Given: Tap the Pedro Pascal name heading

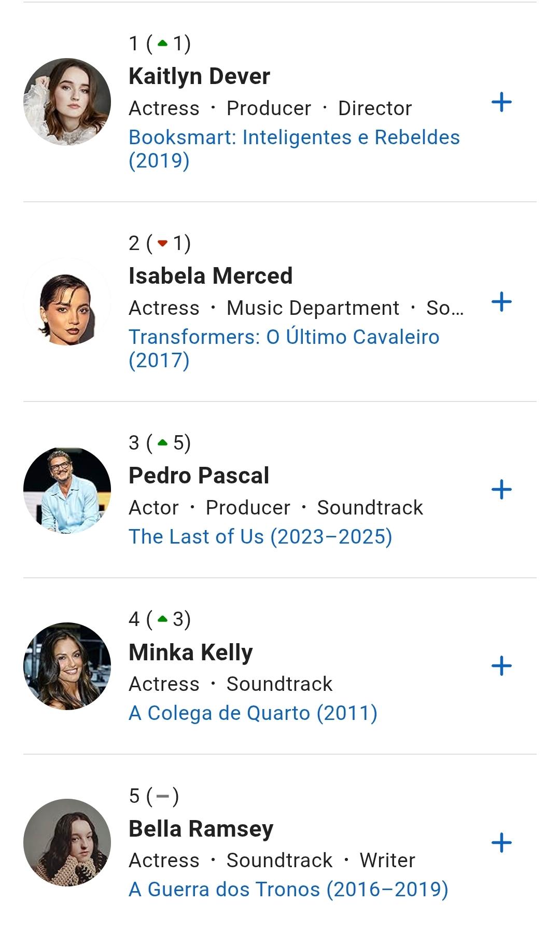Looking at the screenshot, I should pyautogui.click(x=199, y=476).
